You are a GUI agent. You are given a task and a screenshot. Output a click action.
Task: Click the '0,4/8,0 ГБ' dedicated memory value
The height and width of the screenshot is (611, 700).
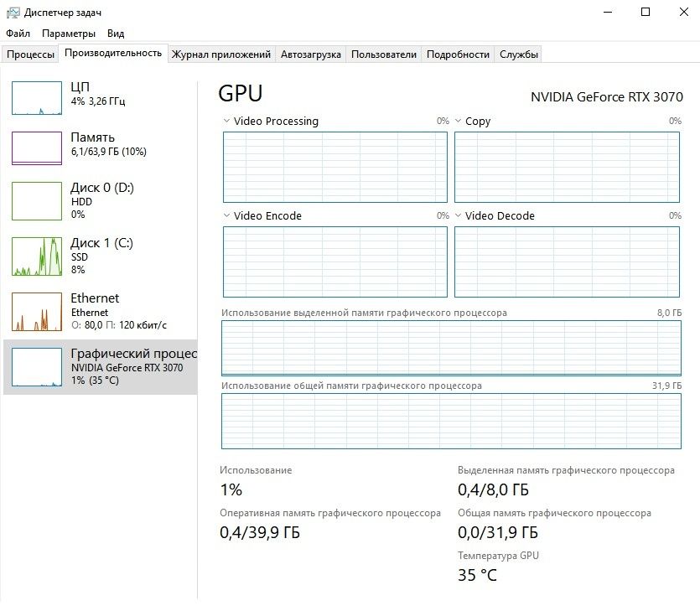[493, 489]
